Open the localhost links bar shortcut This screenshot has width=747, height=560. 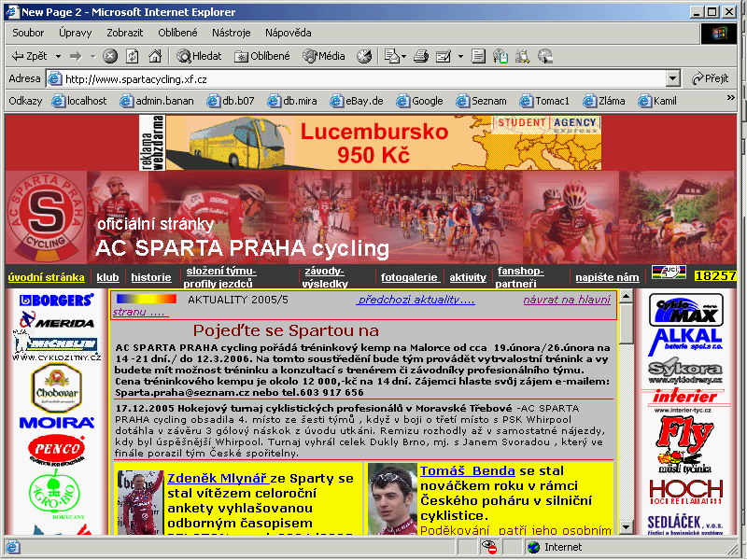79,101
